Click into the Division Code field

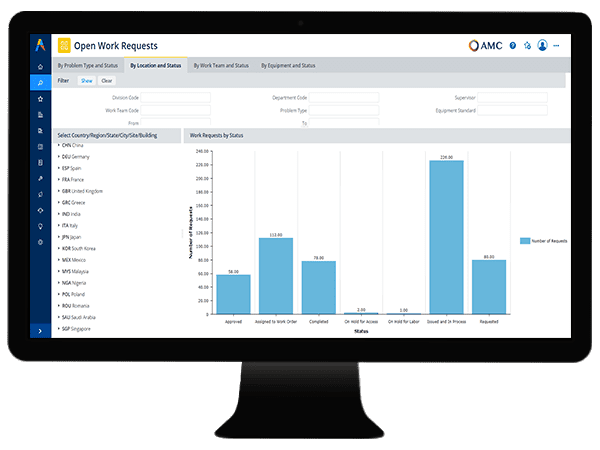pos(176,98)
